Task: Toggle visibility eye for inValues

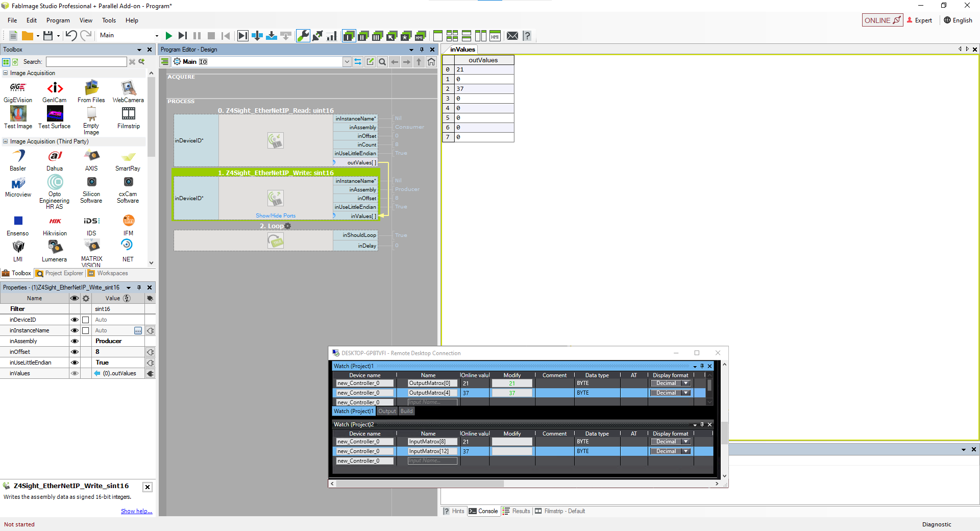Action: tap(75, 374)
